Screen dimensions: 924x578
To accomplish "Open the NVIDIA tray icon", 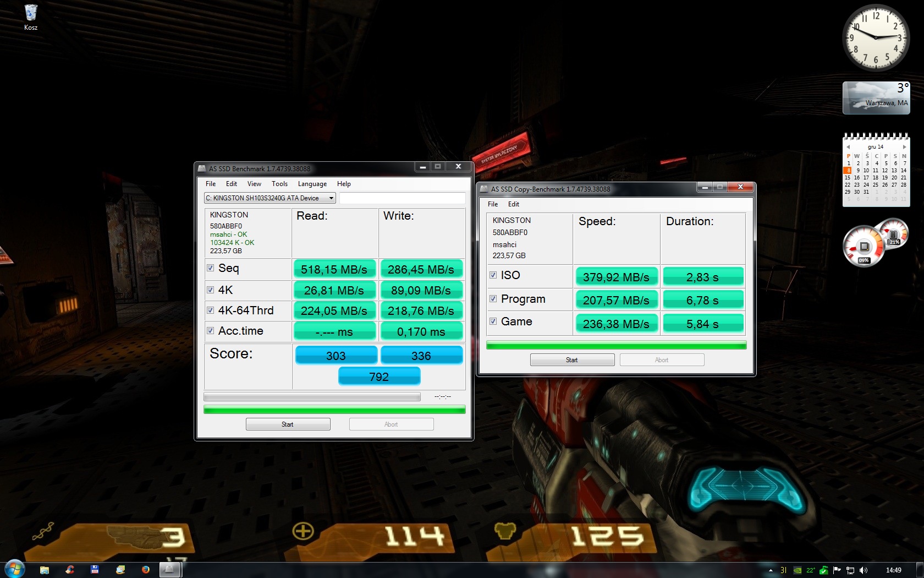I will tap(797, 570).
